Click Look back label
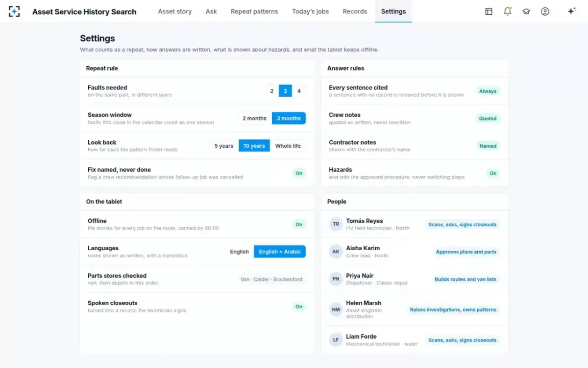 (x=102, y=142)
